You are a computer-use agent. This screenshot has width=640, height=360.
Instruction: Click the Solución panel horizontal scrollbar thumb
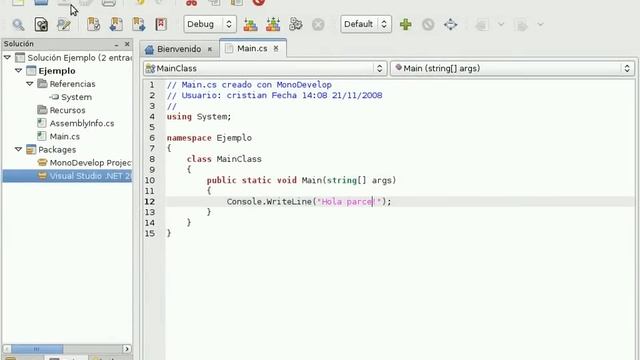(x=37, y=349)
